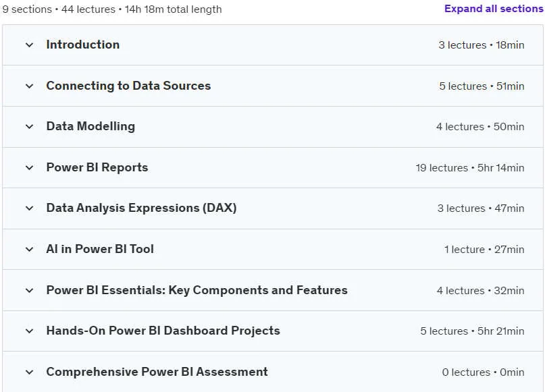Viewport: 545px width, 392px height.
Task: Expand the Power BI Reports chevron
Action: click(x=30, y=168)
